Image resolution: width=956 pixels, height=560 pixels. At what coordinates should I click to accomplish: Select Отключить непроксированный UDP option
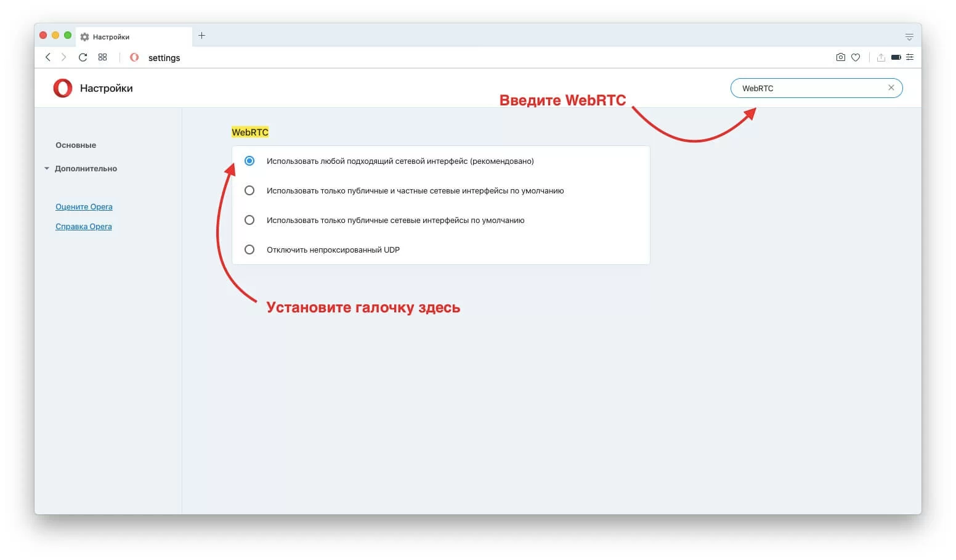click(249, 250)
